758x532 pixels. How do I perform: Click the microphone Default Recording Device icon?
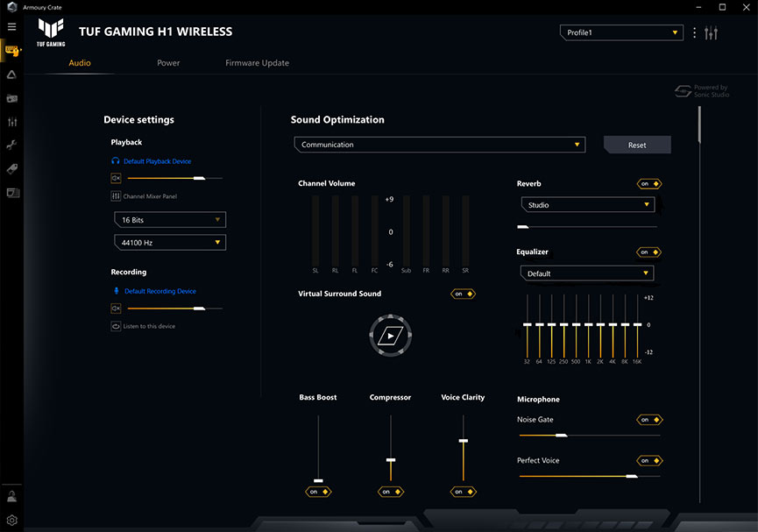click(116, 291)
